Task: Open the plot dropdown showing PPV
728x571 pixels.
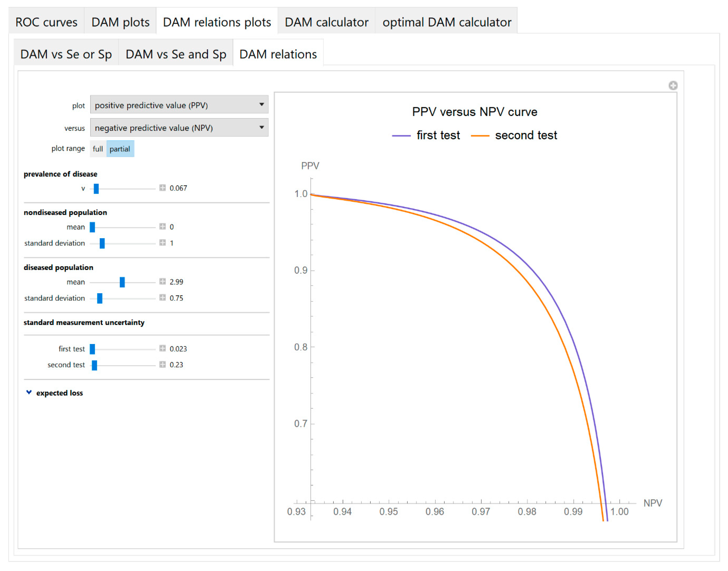Action: 179,105
